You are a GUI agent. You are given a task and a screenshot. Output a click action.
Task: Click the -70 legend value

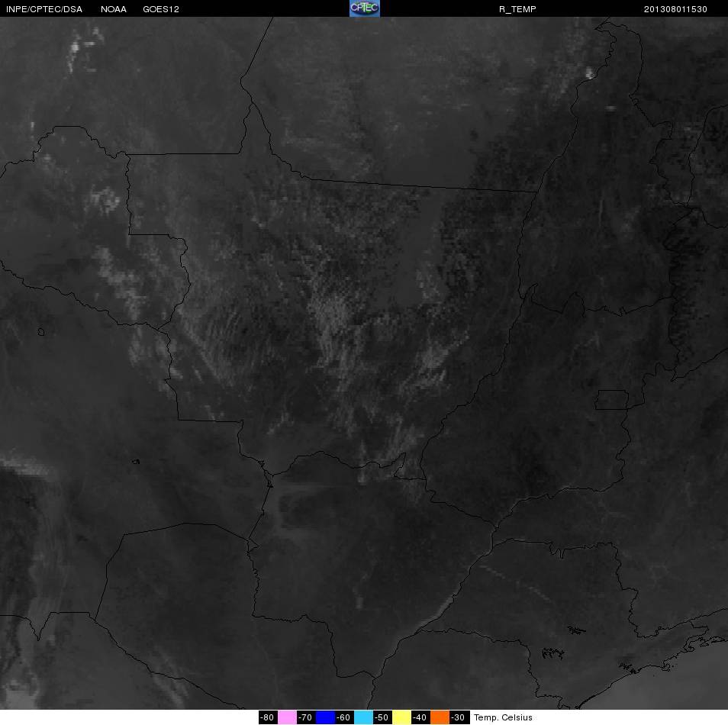click(x=304, y=717)
